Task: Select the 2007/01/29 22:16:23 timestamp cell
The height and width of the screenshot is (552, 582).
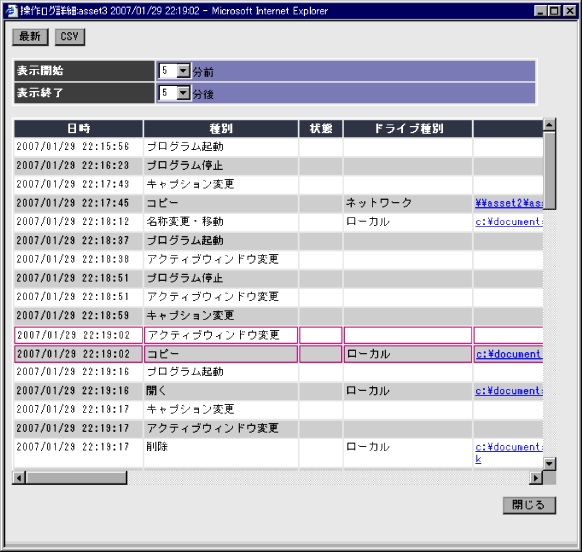Action: point(79,166)
